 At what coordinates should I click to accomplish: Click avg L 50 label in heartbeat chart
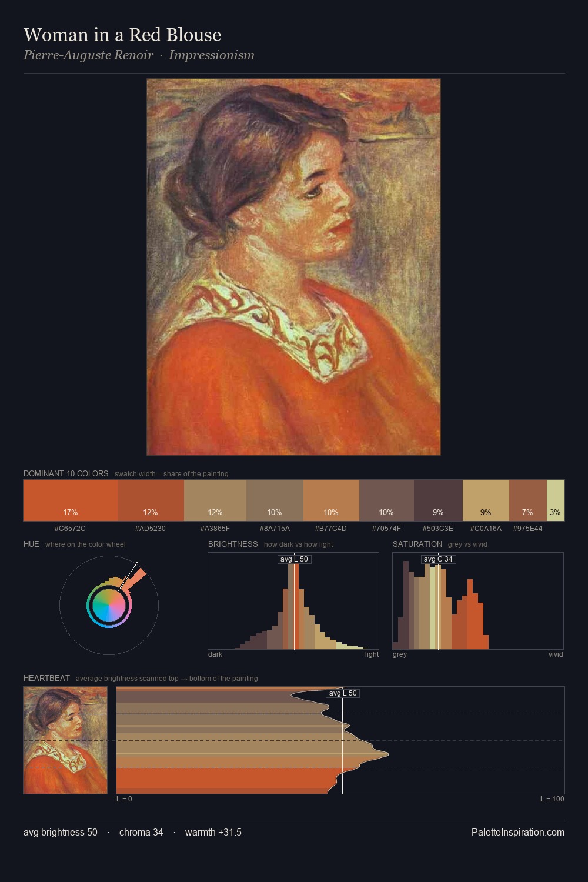tap(343, 693)
